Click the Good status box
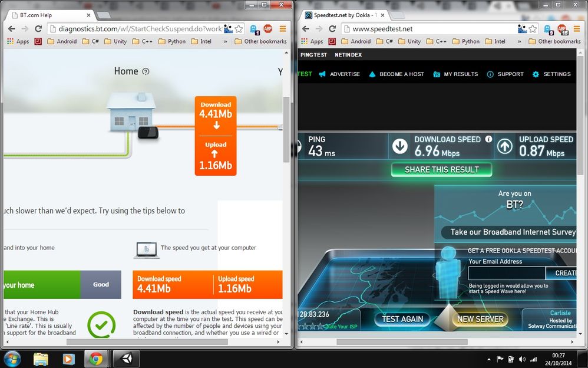 point(101,285)
